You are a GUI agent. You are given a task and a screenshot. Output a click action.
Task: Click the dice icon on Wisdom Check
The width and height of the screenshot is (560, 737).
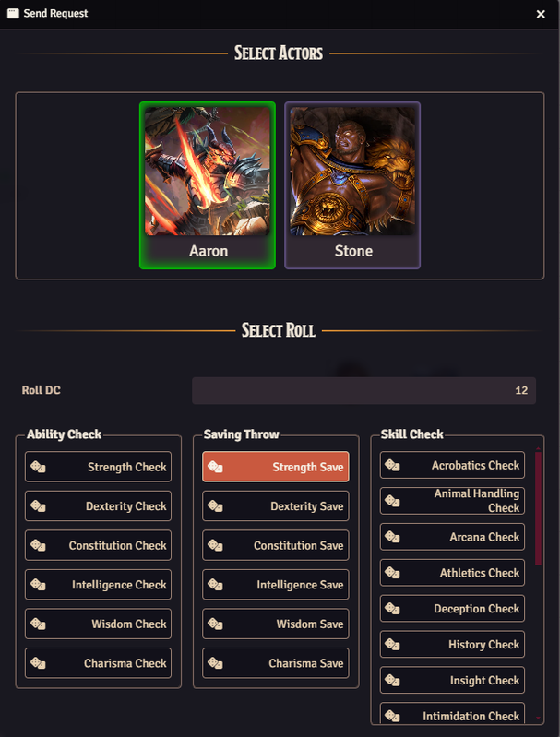click(38, 624)
